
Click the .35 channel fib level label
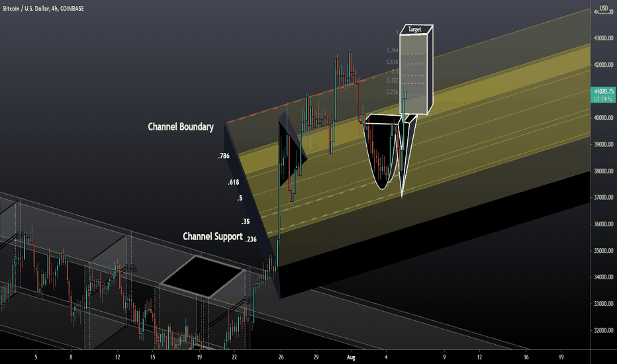point(246,222)
